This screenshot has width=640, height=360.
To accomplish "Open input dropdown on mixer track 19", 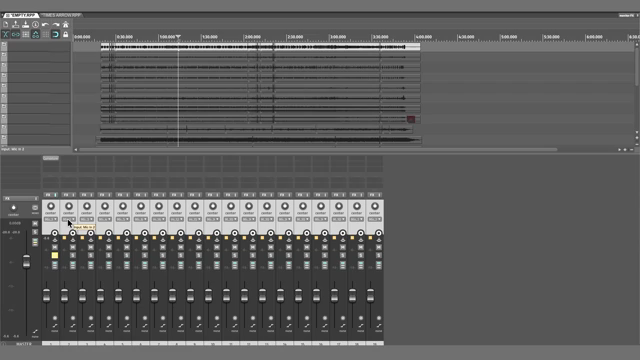I will [374, 219].
